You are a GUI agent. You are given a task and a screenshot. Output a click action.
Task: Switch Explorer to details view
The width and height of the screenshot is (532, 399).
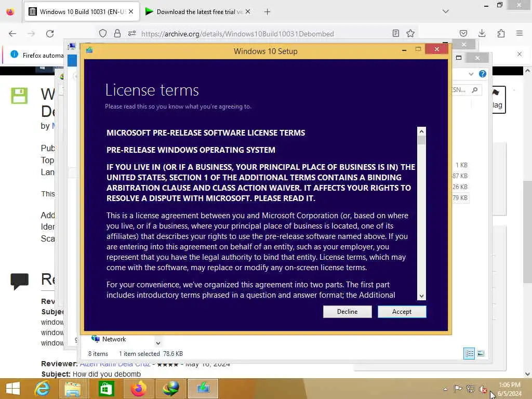click(x=469, y=353)
